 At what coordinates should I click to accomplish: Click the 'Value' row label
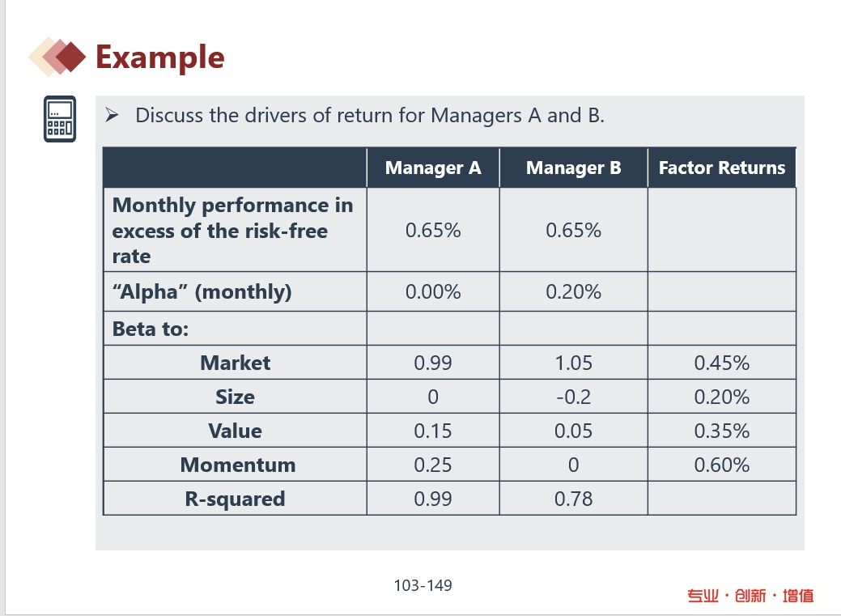236,431
